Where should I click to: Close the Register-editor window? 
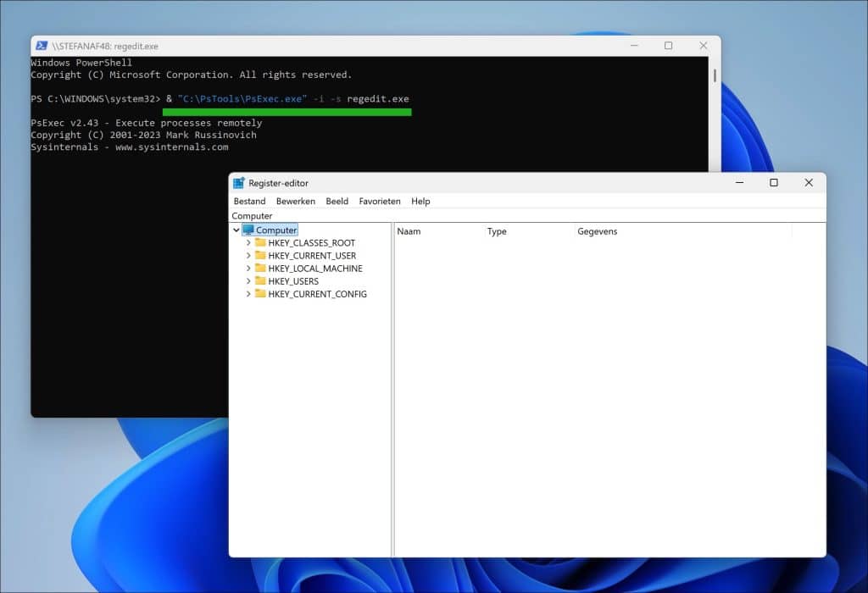coord(809,182)
